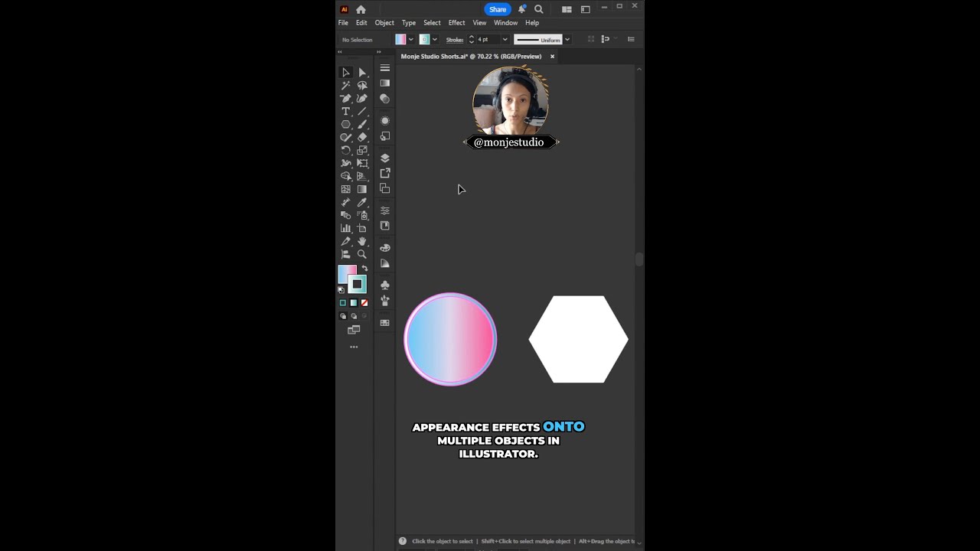Image resolution: width=980 pixels, height=551 pixels.
Task: Click the toolbar stroke swatch
Action: (357, 285)
